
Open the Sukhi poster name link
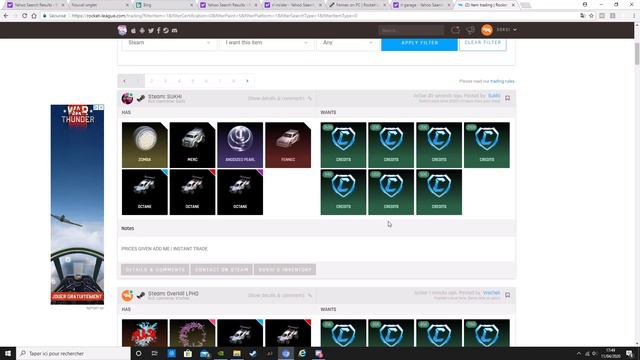point(494,96)
